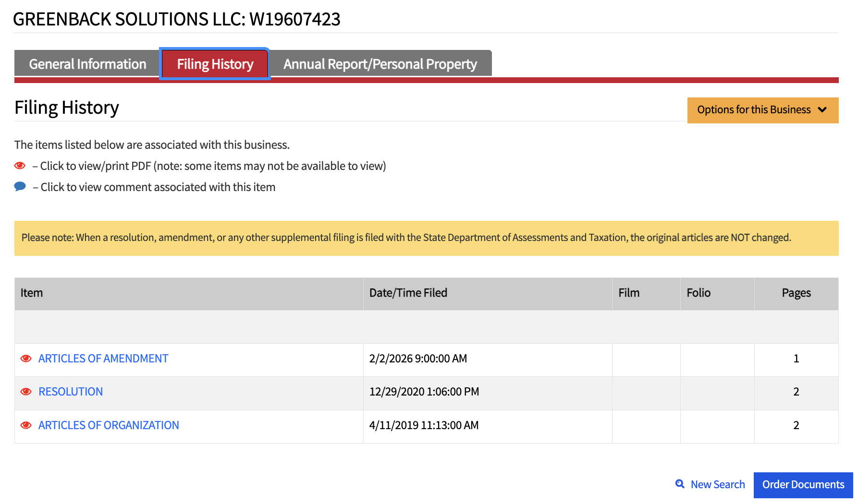Click the New Search magnifier icon
This screenshot has height=504, width=858.
pyautogui.click(x=680, y=484)
